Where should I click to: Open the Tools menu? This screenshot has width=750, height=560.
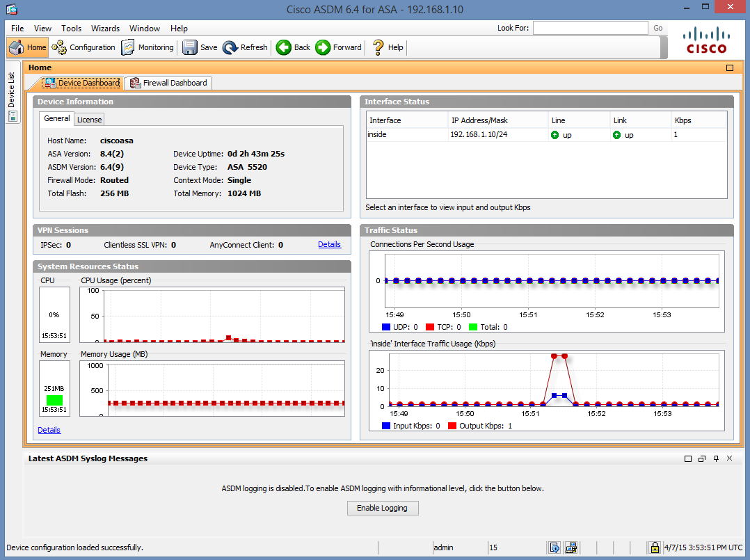71,29
